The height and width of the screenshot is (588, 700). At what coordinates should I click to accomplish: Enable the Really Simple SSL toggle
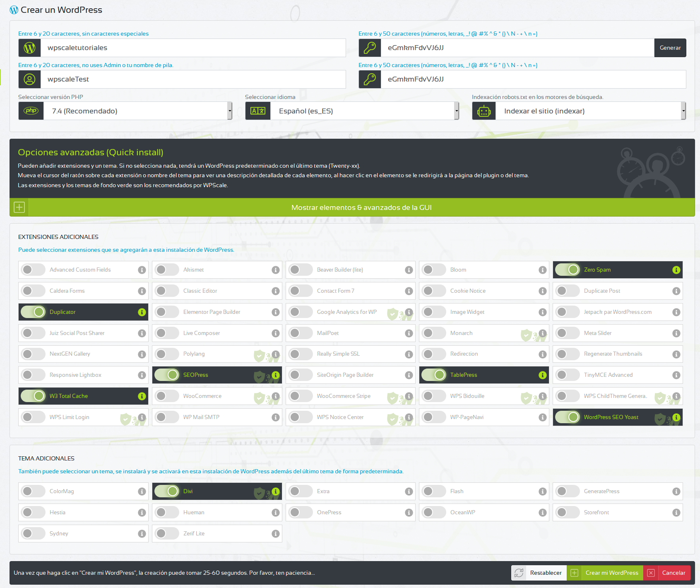pos(301,354)
